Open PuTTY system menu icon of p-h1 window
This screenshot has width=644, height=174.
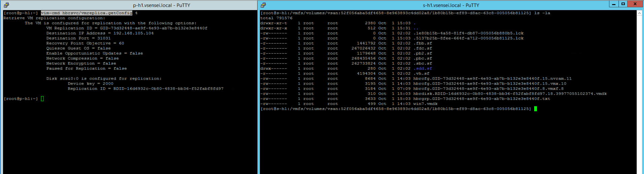6,5
